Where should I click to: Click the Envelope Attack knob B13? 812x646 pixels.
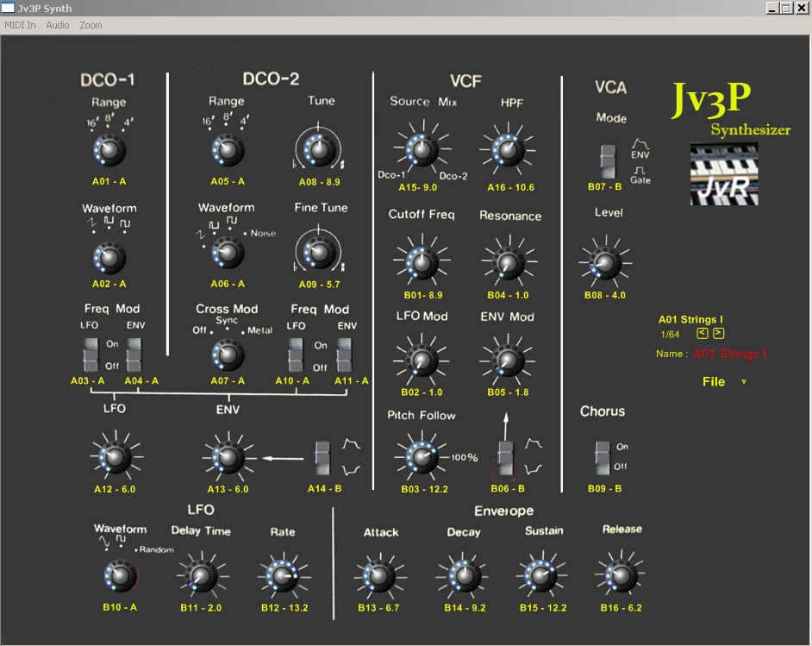(x=379, y=575)
